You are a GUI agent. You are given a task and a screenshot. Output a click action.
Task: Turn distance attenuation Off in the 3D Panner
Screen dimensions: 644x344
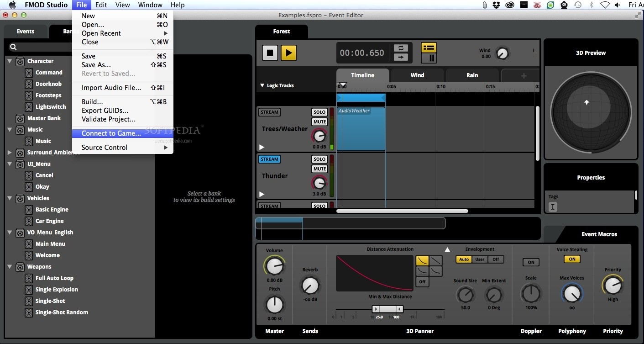pyautogui.click(x=422, y=281)
